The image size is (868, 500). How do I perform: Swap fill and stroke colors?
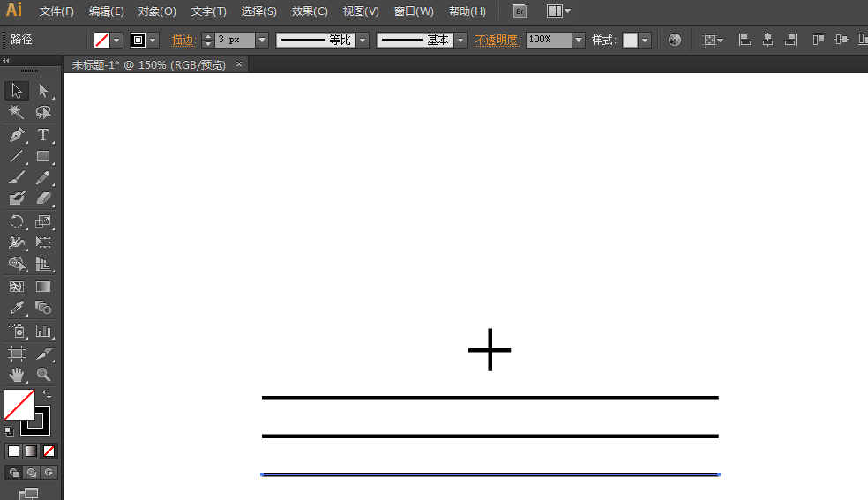(47, 394)
